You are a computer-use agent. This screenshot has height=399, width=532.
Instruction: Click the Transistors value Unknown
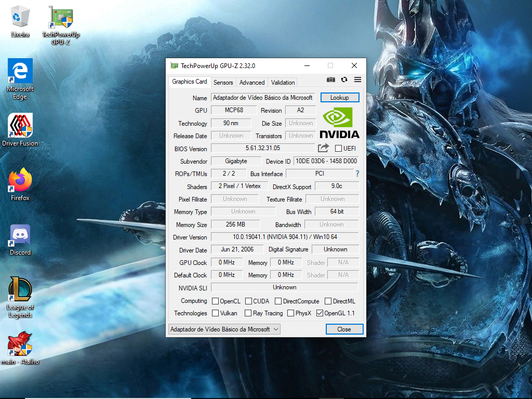(x=301, y=136)
